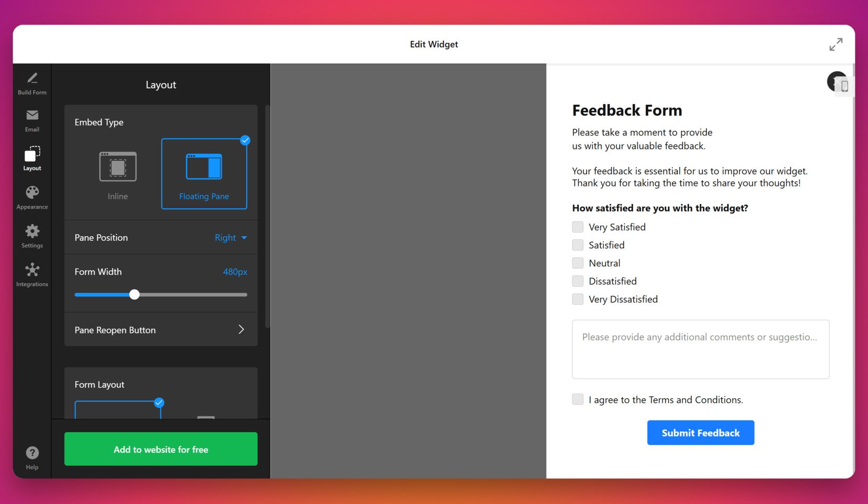Click the Form Width slider handle
The image size is (868, 504).
pyautogui.click(x=134, y=295)
